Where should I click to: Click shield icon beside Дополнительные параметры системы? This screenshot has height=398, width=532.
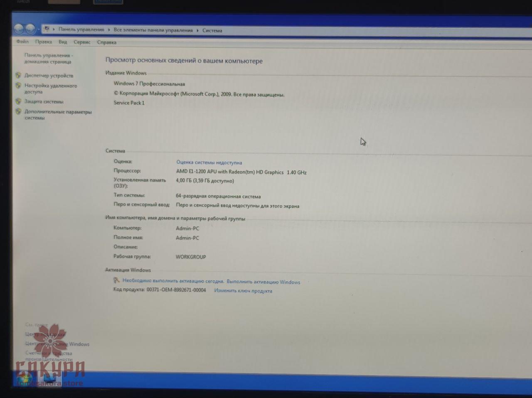click(18, 112)
